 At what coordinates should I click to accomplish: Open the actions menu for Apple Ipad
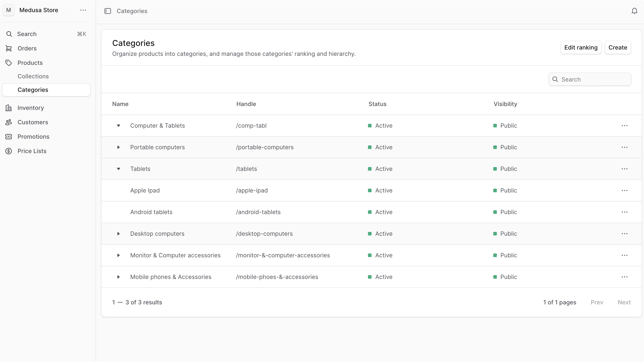[x=625, y=190]
